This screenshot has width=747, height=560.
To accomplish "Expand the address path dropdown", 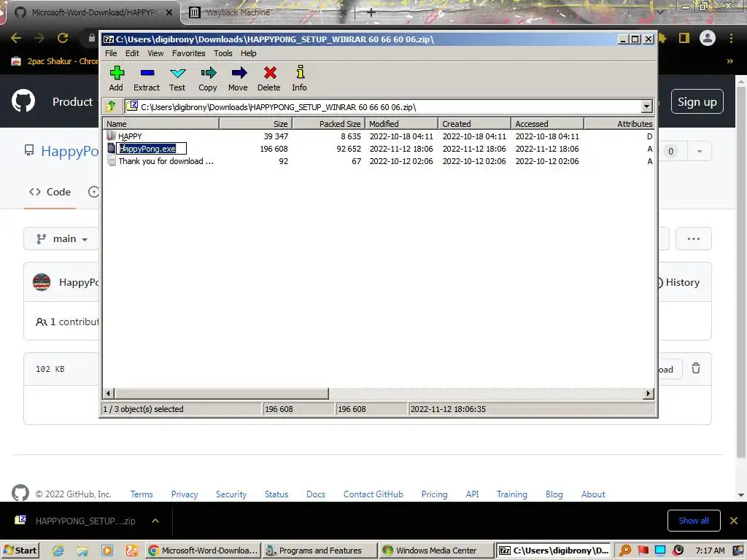I will pos(646,106).
